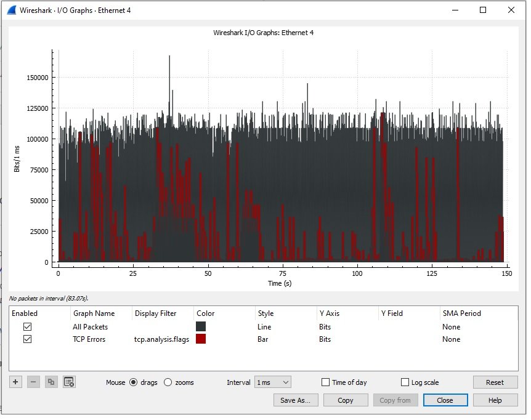Uncheck the TCP Errors enabled checkbox

pyautogui.click(x=28, y=339)
